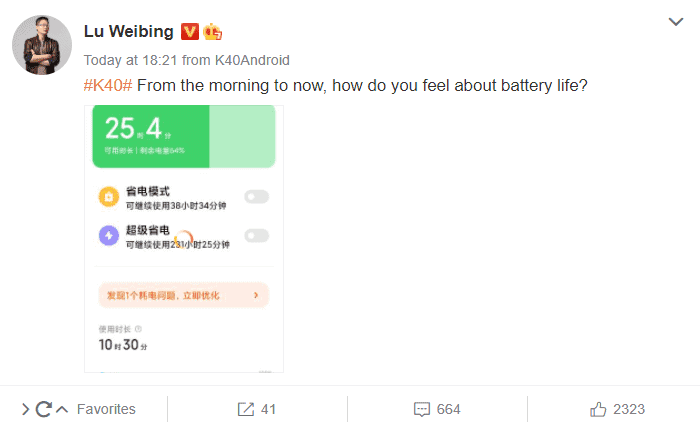Click the refresh arrow icon at bottom left
The height and width of the screenshot is (432, 700).
click(x=43, y=409)
